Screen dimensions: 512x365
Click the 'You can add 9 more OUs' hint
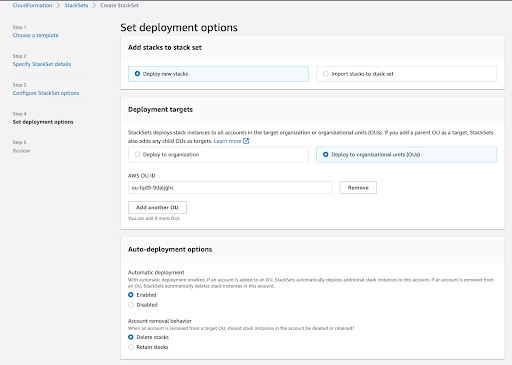click(154, 218)
